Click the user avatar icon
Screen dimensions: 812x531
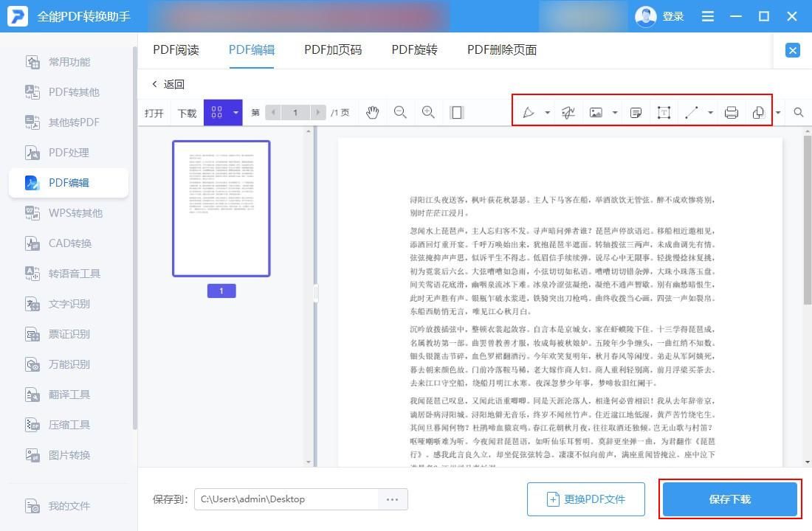(x=645, y=16)
